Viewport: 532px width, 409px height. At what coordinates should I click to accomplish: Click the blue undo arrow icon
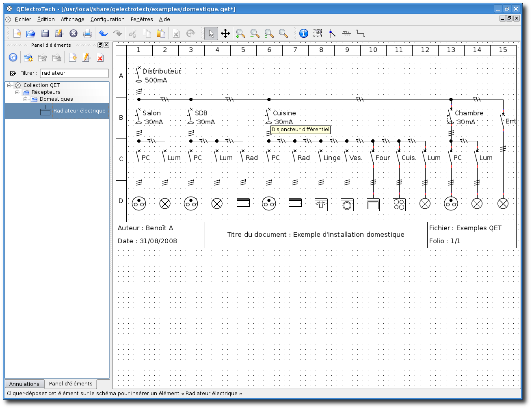click(x=103, y=33)
